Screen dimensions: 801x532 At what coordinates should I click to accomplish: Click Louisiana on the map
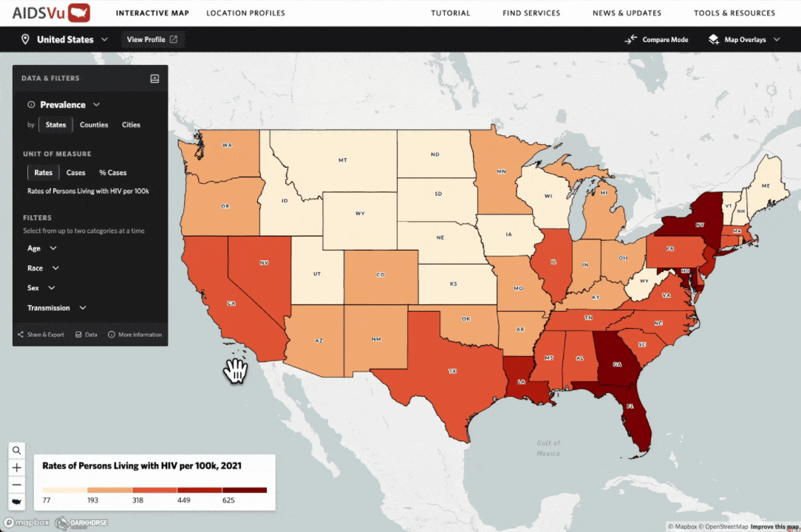point(522,382)
